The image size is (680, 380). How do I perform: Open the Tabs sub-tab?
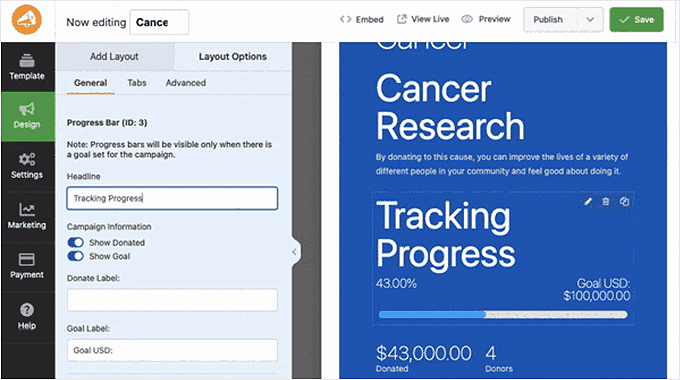click(137, 83)
